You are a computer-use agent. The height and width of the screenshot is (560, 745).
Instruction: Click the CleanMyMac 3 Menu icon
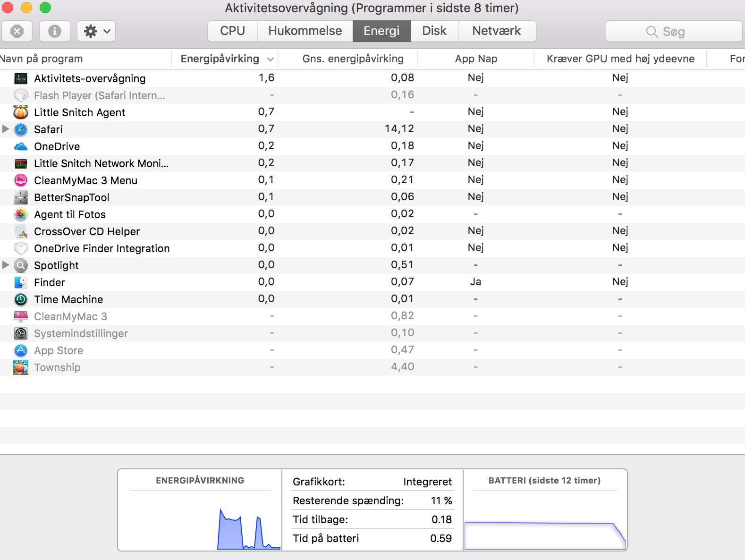pos(21,180)
